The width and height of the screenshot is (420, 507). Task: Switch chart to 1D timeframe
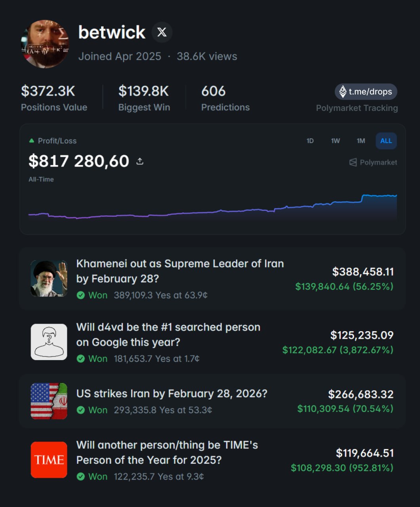coord(310,141)
